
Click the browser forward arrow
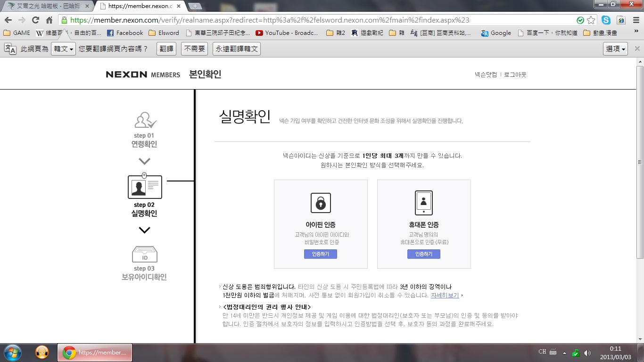22,20
